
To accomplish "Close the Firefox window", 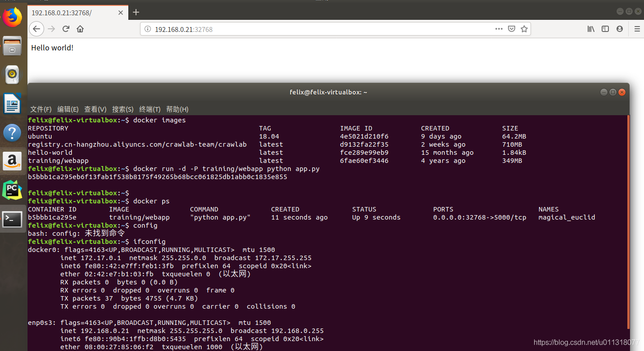I will point(639,11).
